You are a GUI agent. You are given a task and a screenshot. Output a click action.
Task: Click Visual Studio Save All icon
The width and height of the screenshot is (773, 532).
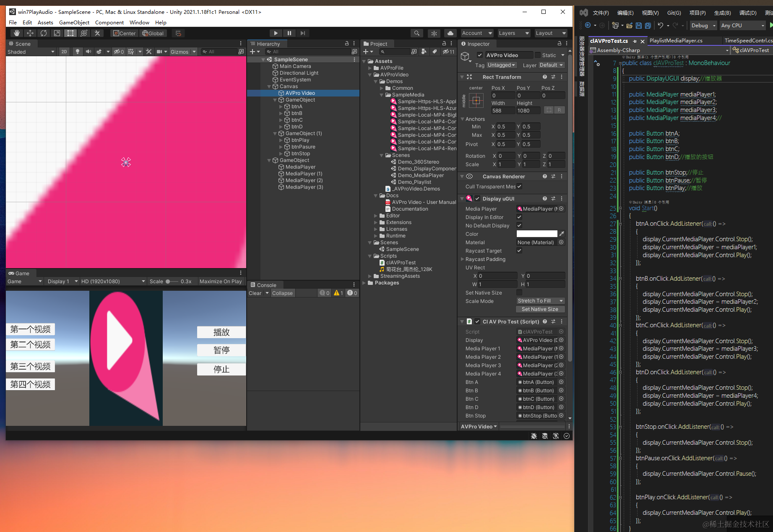(x=648, y=25)
